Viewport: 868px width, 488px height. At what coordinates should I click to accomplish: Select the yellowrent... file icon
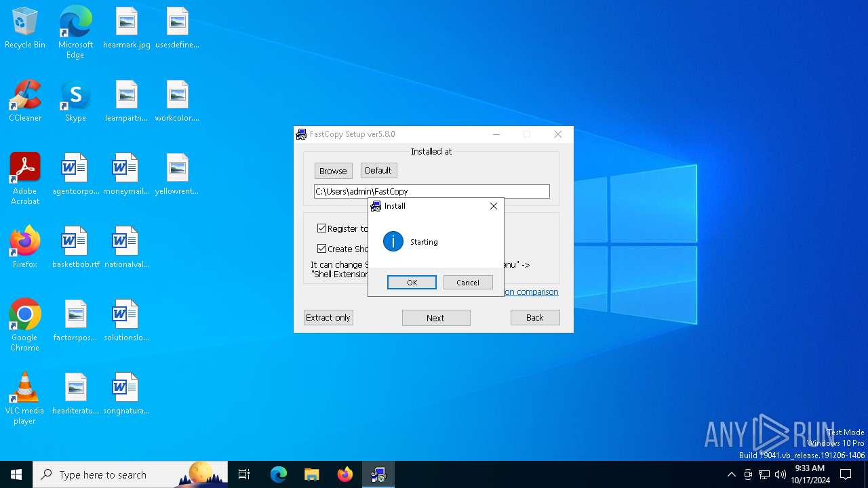pyautogui.click(x=177, y=175)
